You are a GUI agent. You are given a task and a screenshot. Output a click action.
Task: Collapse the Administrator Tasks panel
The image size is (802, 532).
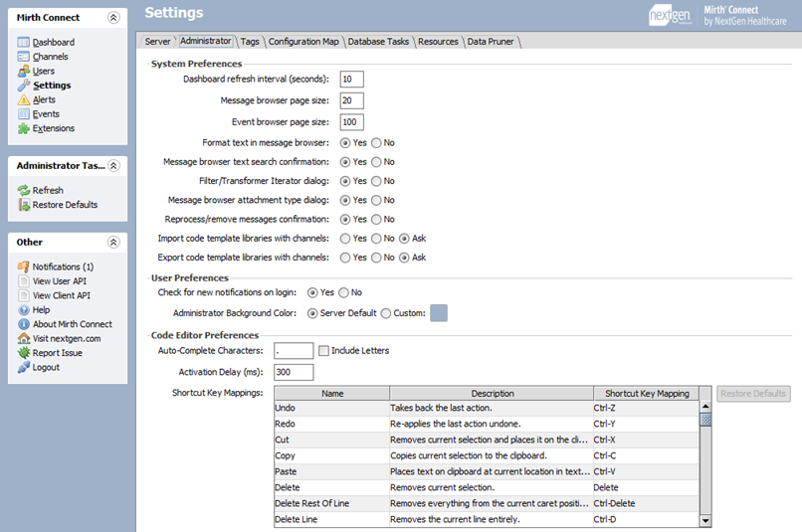pyautogui.click(x=113, y=166)
